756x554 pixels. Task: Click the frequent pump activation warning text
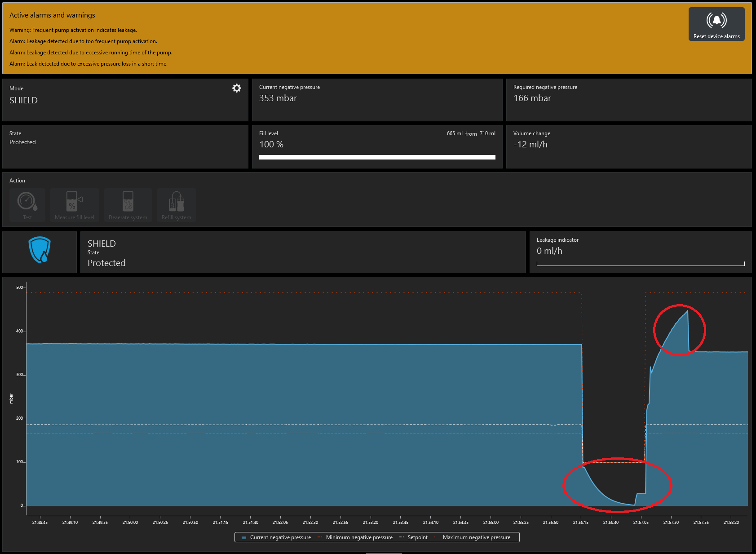click(x=73, y=30)
